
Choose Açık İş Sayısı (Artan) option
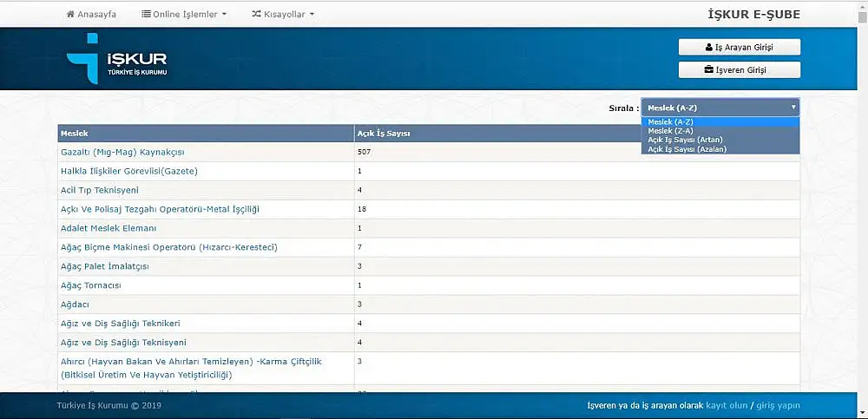tap(720, 140)
